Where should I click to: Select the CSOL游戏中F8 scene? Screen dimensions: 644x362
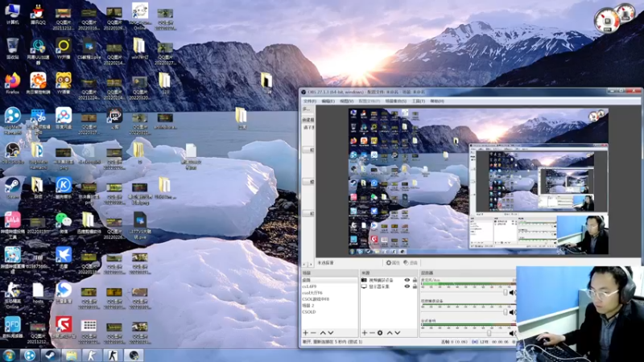(x=329, y=299)
